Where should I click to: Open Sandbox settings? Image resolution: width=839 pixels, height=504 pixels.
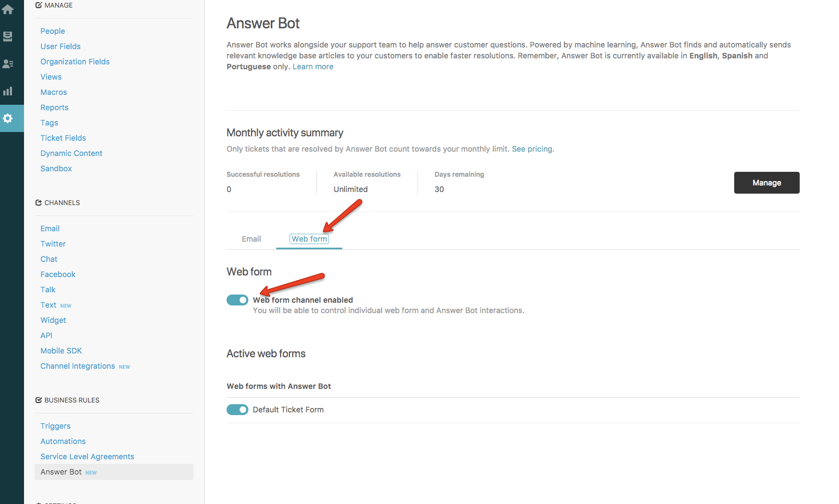pos(56,169)
